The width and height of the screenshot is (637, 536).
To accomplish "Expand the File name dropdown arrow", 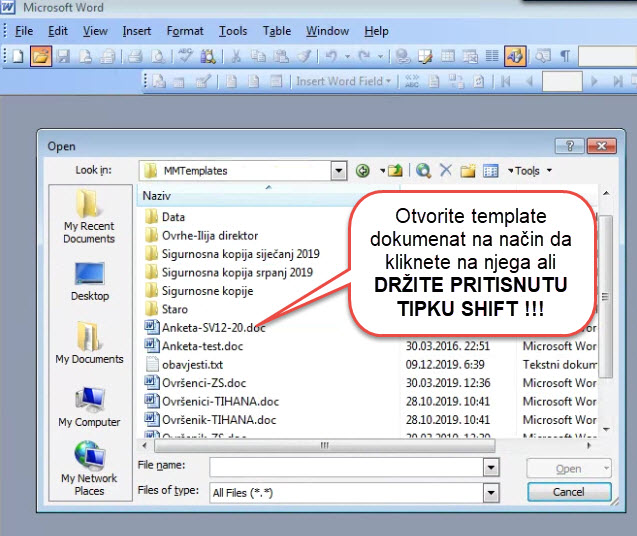I will point(491,467).
